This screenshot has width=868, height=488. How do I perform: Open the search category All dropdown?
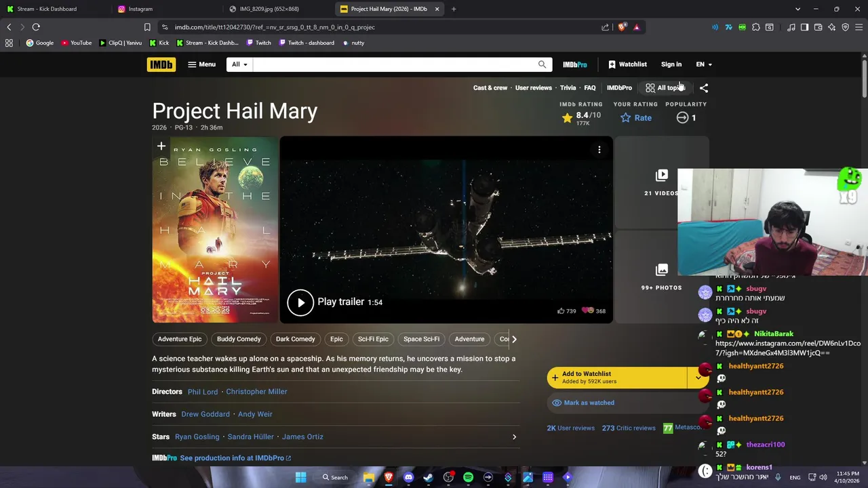tap(239, 64)
